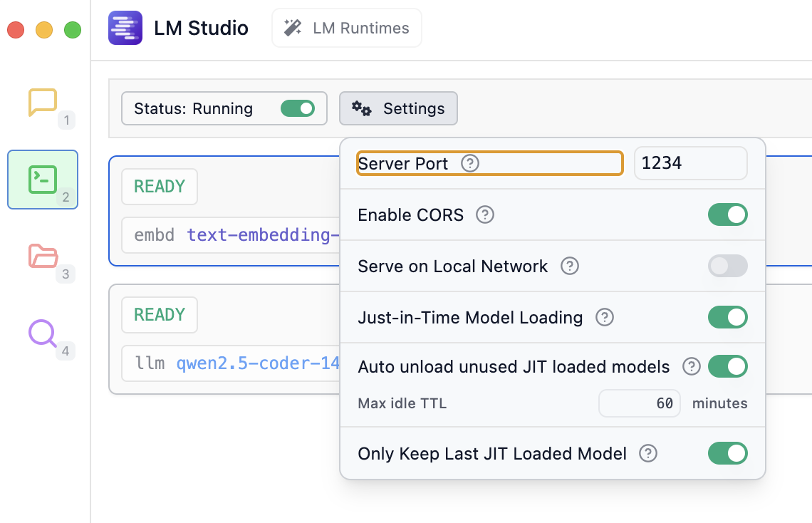Click help icon for Just-in-Time Model Loading
The width and height of the screenshot is (812, 523).
click(x=605, y=318)
